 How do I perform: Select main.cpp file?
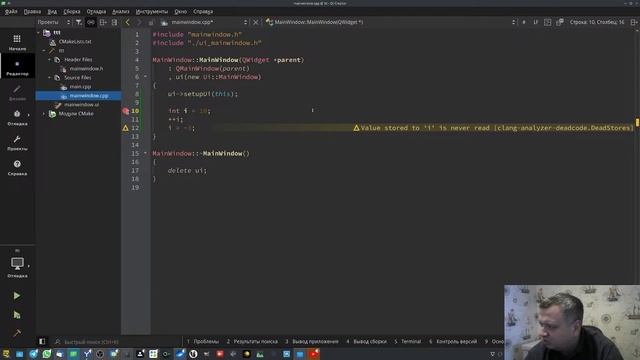pos(80,87)
